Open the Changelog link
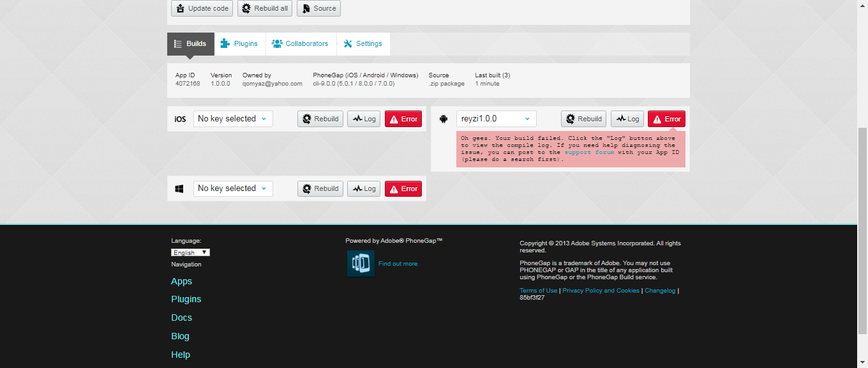 [x=660, y=291]
